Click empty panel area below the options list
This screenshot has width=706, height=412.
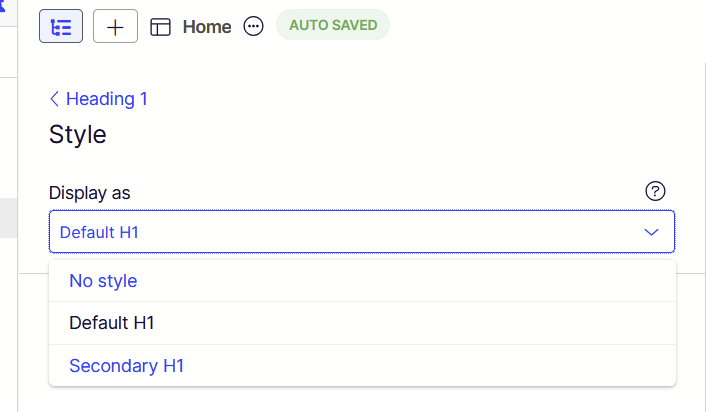pyautogui.click(x=361, y=399)
